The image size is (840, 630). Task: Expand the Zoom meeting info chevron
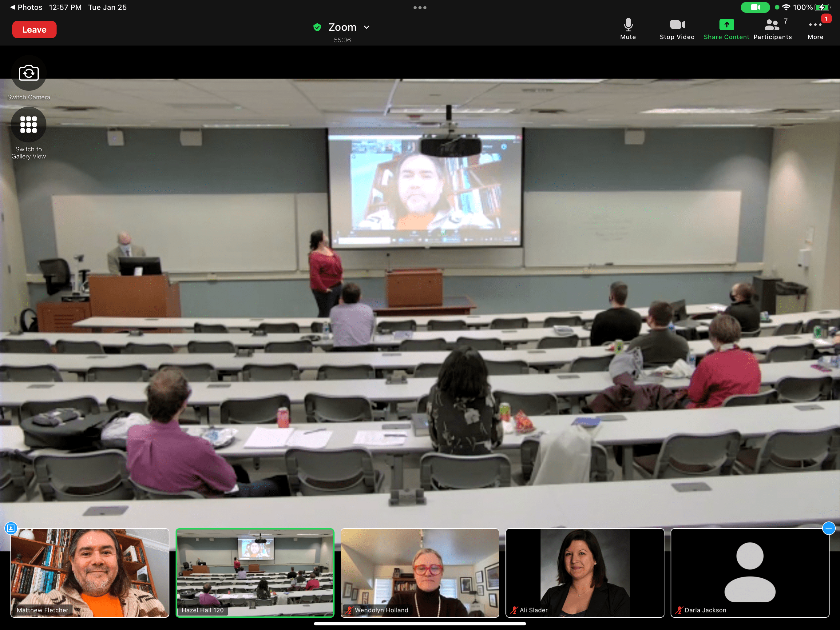[x=367, y=27]
